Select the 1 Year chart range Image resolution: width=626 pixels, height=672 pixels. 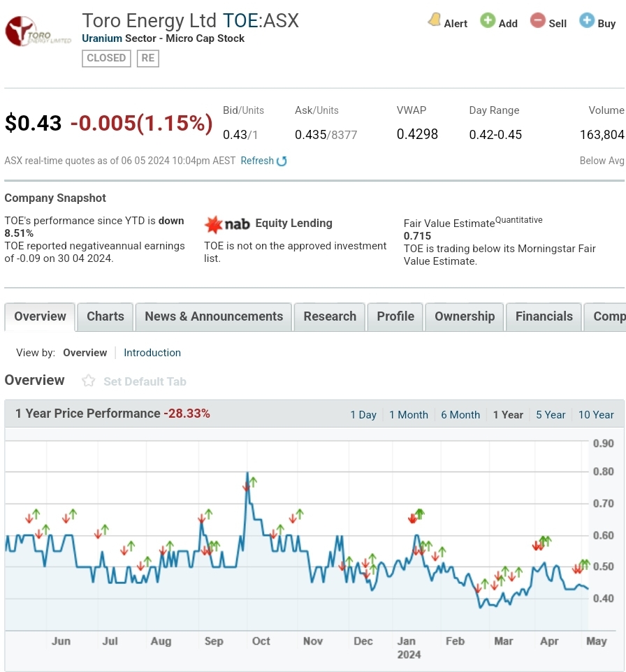tap(508, 415)
